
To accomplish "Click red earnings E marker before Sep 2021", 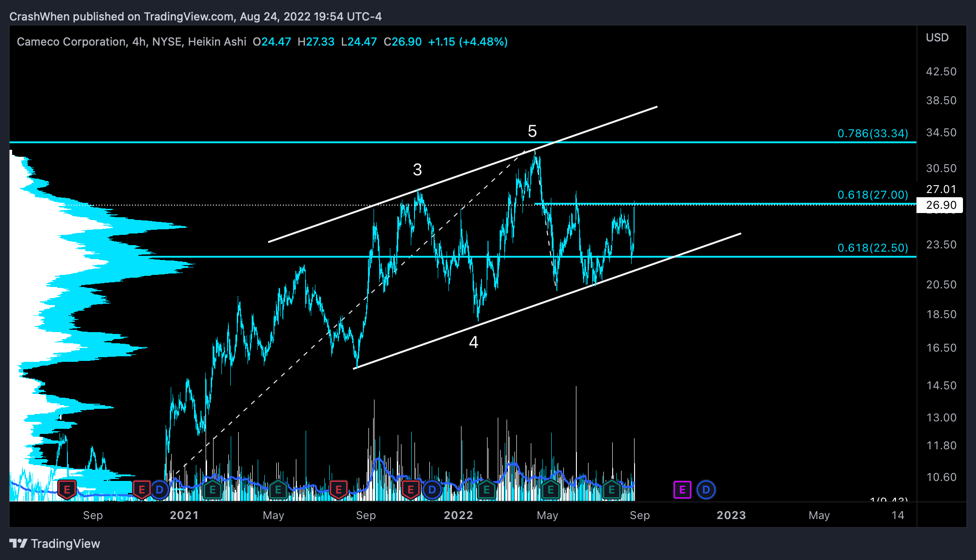I will (339, 490).
